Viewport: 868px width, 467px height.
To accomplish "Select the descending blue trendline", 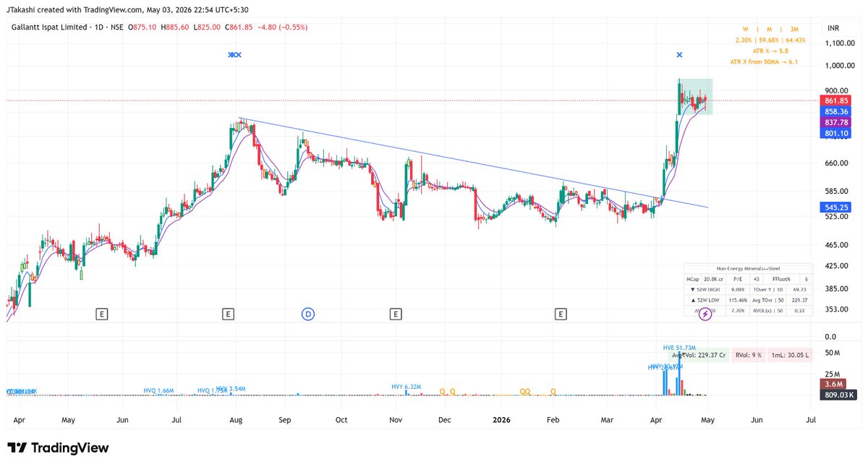I will (474, 163).
